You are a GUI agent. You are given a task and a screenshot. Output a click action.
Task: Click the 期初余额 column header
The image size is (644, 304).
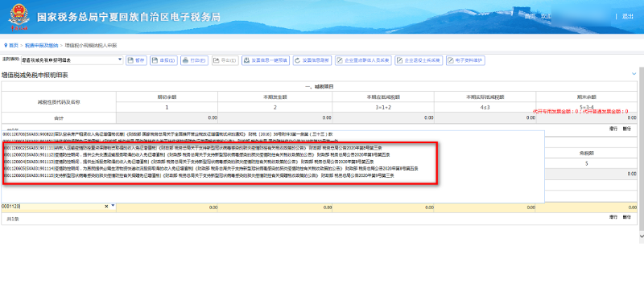point(167,97)
